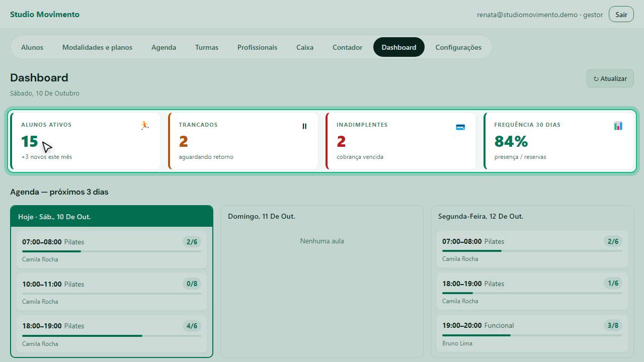This screenshot has width=644, height=362.
Task: Open the Configurações tab
Action: click(458, 47)
